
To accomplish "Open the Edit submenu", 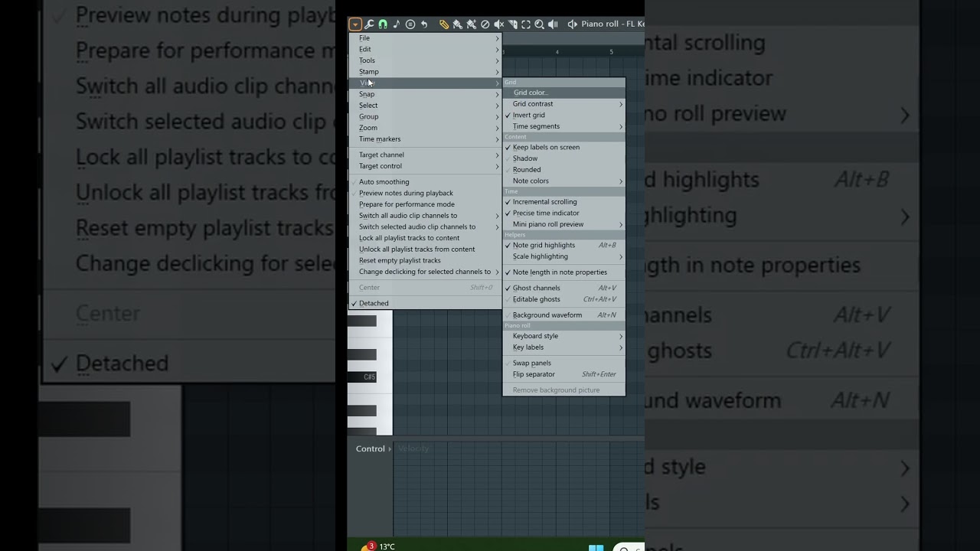I will tap(425, 49).
